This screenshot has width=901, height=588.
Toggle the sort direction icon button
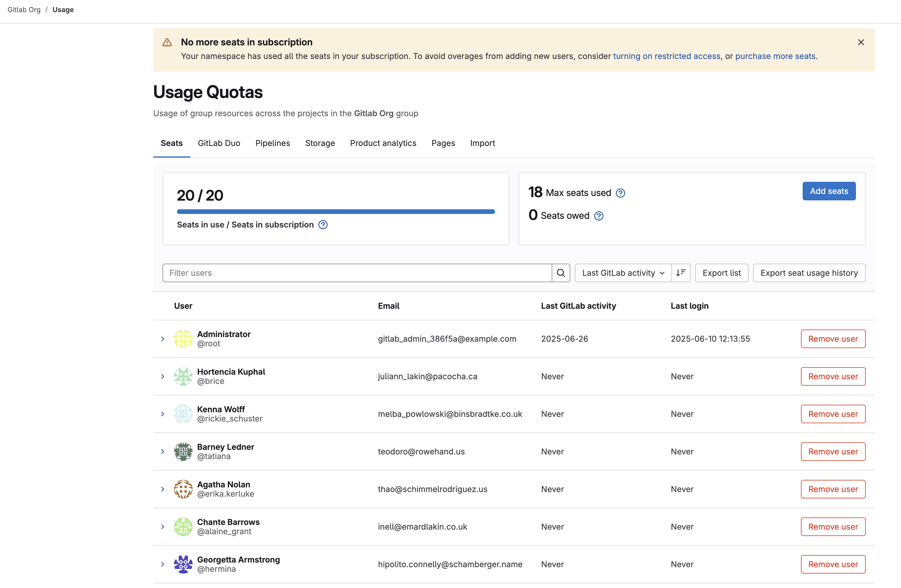680,273
